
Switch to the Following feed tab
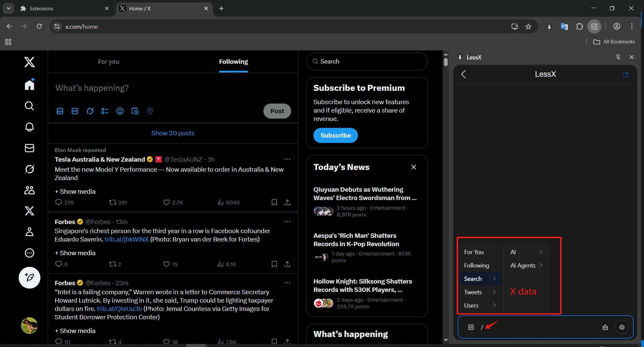click(233, 61)
